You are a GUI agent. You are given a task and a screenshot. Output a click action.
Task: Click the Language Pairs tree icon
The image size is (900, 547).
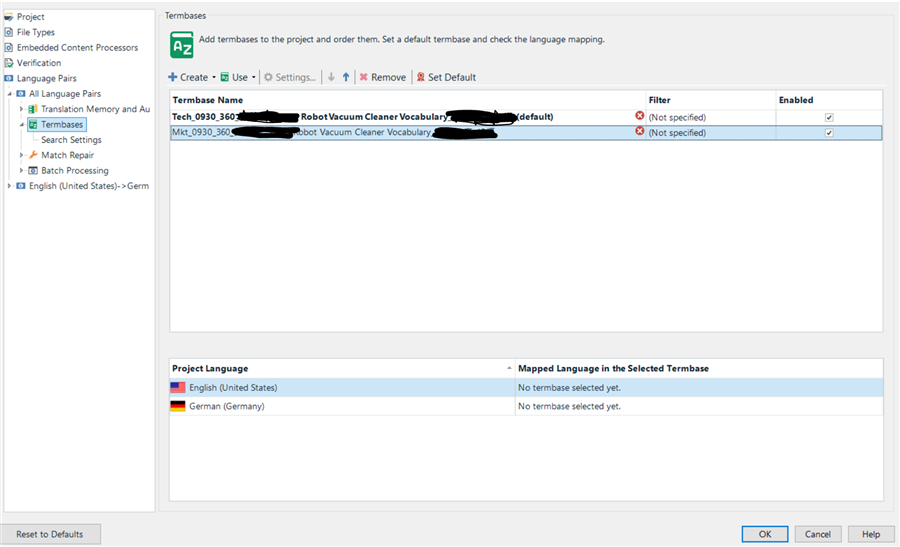[x=9, y=78]
